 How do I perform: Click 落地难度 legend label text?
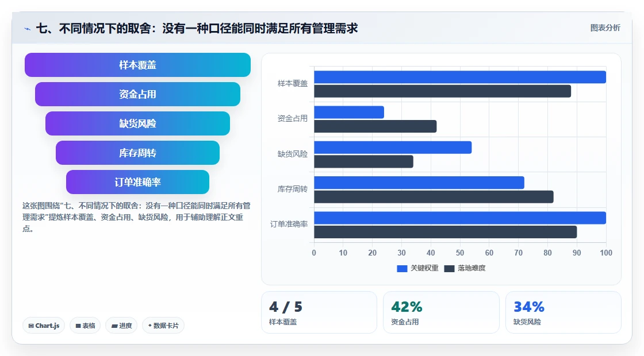[x=471, y=268]
